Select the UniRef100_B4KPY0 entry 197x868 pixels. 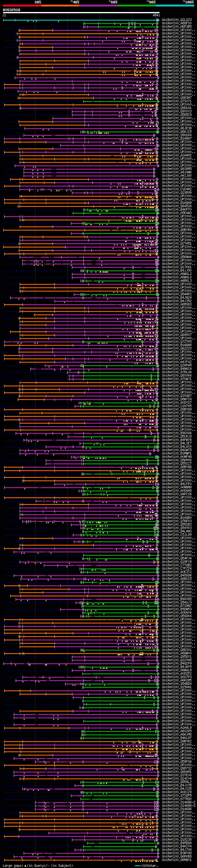(177, 210)
